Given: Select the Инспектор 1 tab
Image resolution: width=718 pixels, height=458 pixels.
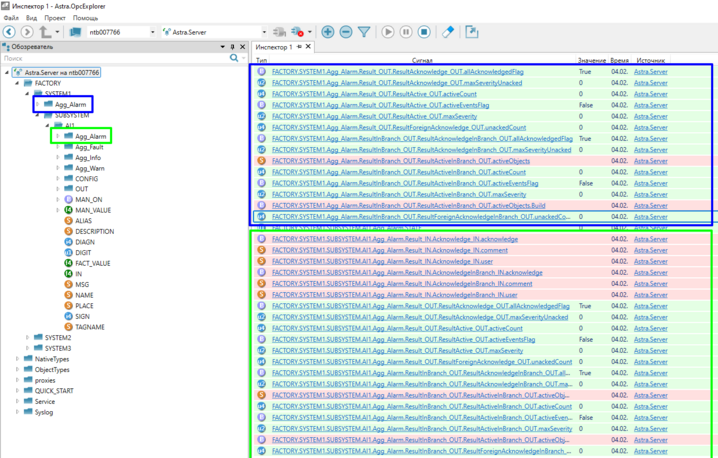Looking at the screenshot, I should (x=273, y=47).
